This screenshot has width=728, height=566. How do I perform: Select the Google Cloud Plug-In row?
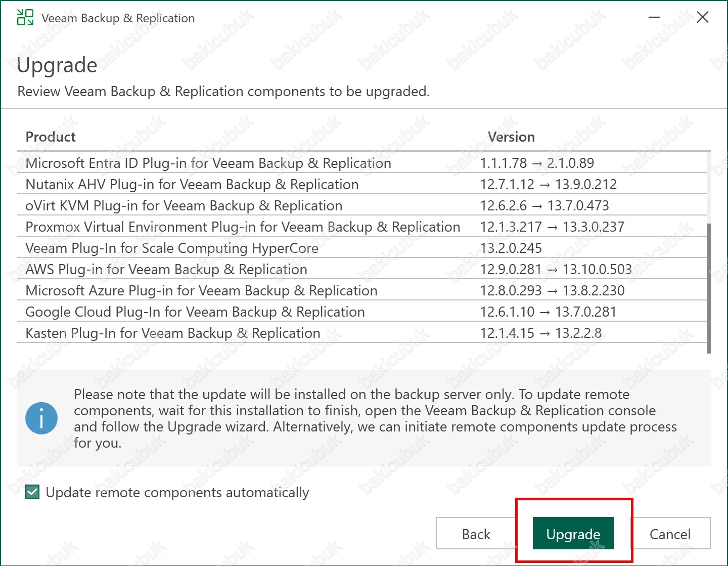click(195, 312)
